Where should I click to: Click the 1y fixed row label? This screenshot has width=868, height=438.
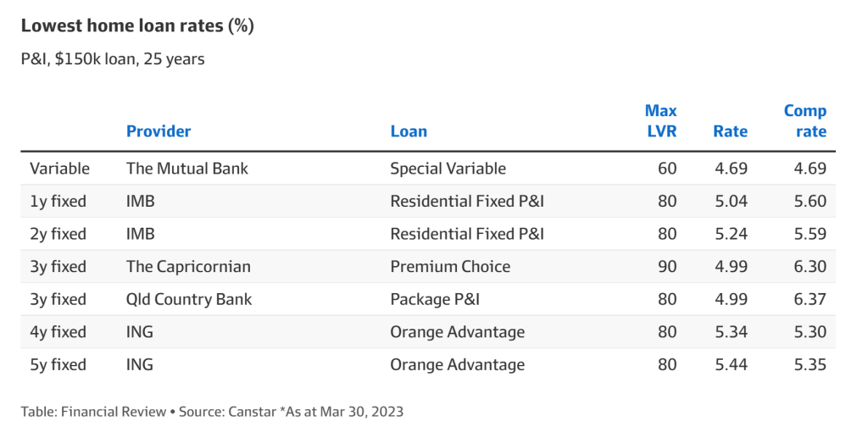click(58, 201)
